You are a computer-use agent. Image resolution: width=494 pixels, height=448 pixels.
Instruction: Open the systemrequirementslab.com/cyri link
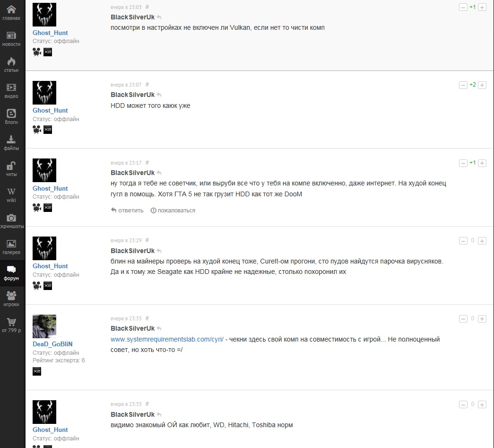(x=167, y=339)
